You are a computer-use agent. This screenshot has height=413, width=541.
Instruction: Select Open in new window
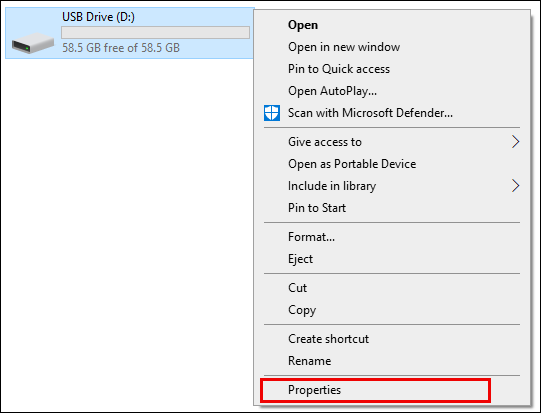point(392,47)
